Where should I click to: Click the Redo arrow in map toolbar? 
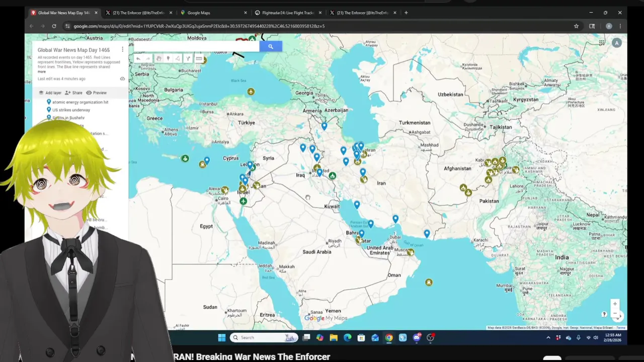click(x=148, y=59)
